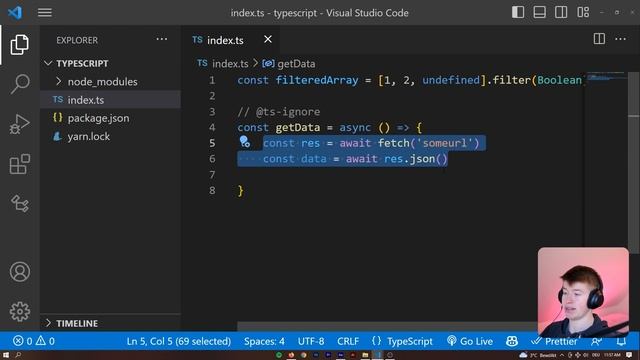This screenshot has width=640, height=360.
Task: Click the Copilot status icon
Action: pos(512,341)
